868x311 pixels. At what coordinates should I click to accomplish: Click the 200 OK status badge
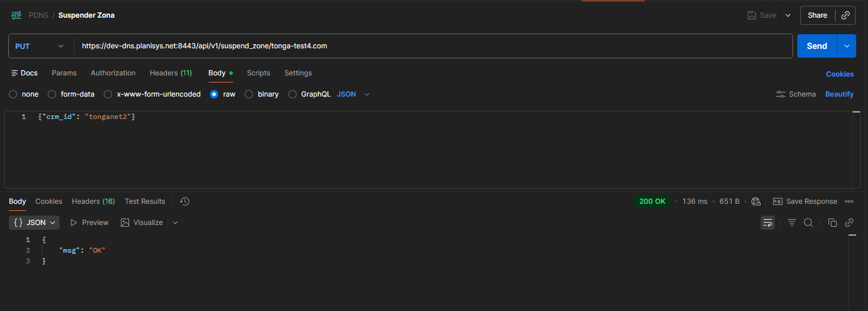652,201
